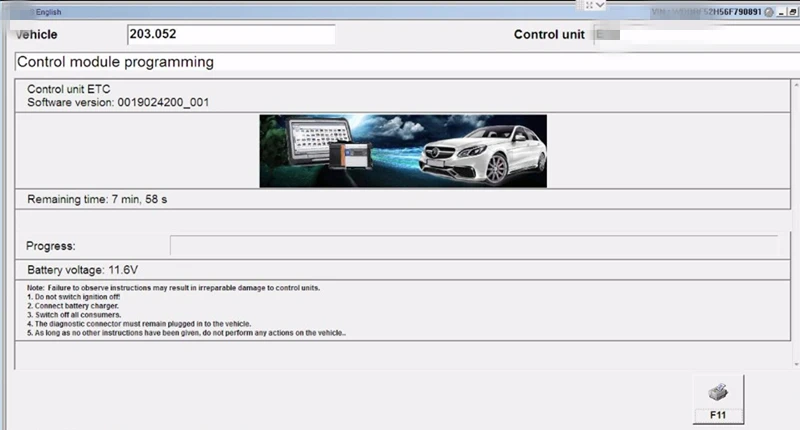Image resolution: width=800 pixels, height=430 pixels.
Task: Click 'Remaining time: 7 min, 58 s'
Action: pos(97,199)
